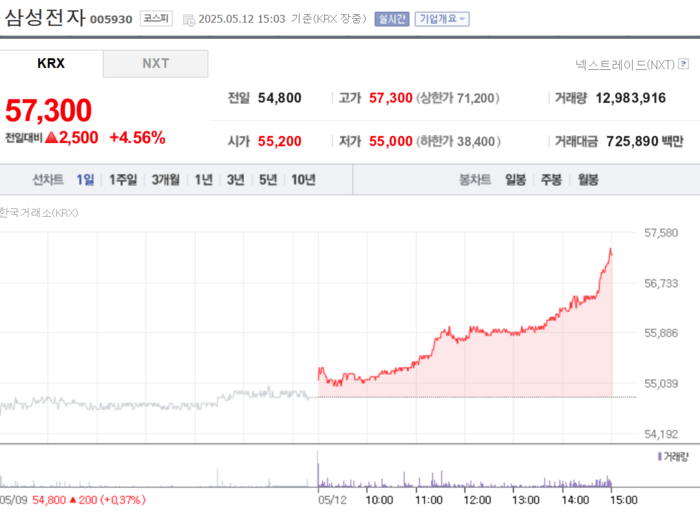Click the purple 거래량 legend marker

coord(659,457)
